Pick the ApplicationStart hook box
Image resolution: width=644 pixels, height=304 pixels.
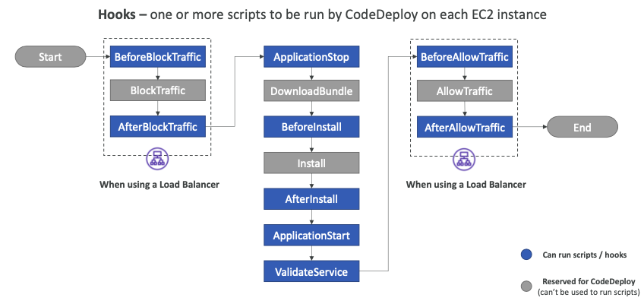point(311,236)
